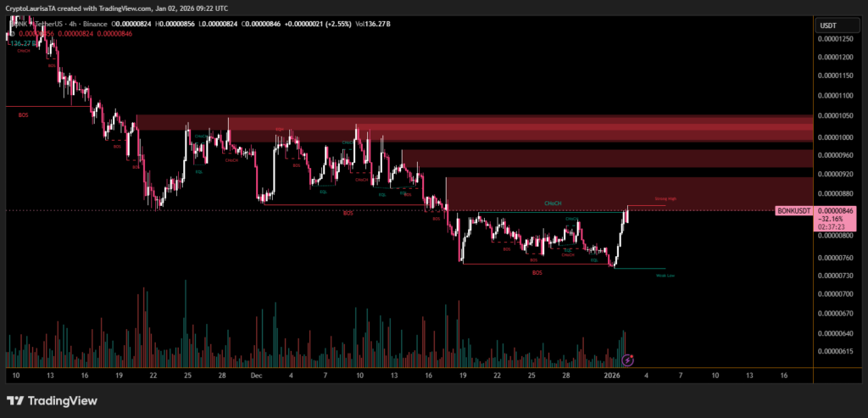The image size is (868, 418).
Task: Click the Dec label on time axis
Action: [256, 374]
